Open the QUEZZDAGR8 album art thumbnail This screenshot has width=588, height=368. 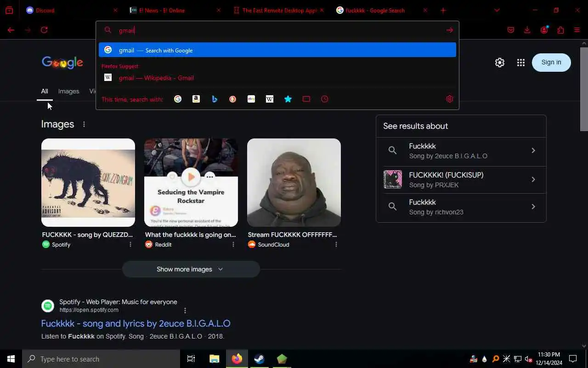(88, 183)
